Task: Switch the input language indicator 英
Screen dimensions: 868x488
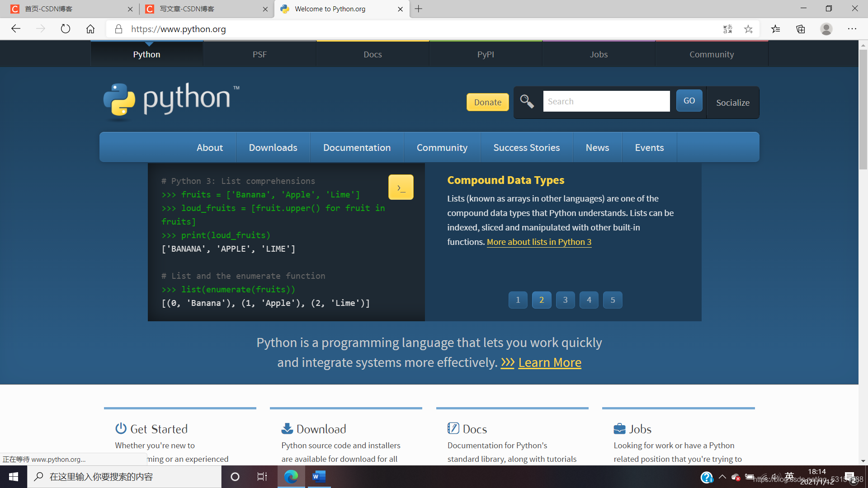Action: point(790,476)
